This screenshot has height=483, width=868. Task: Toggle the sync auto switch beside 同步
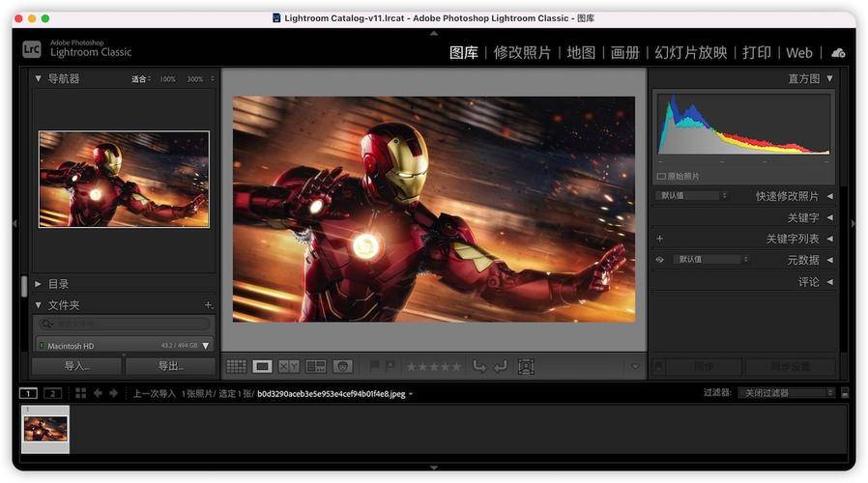tap(659, 366)
